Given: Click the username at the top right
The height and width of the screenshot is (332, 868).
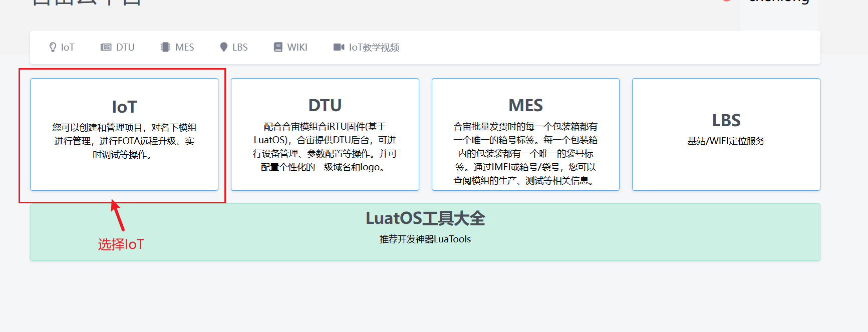Looking at the screenshot, I should 779,2.
